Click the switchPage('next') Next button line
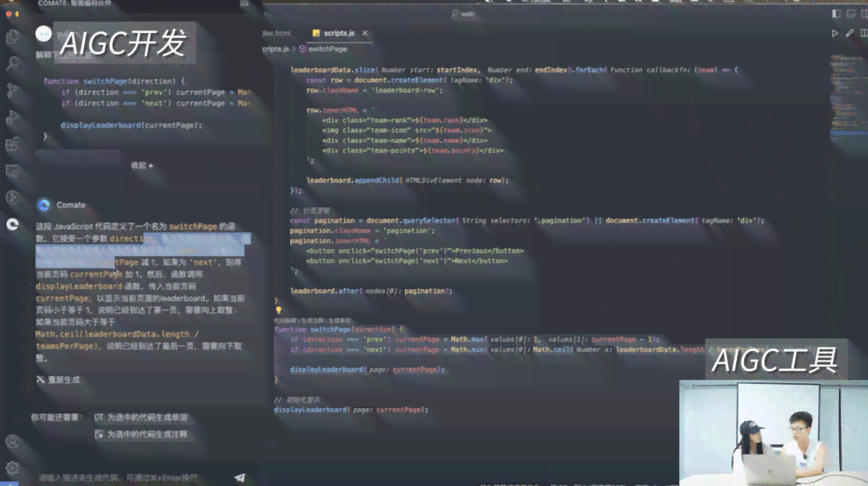868x486 pixels. pos(407,261)
